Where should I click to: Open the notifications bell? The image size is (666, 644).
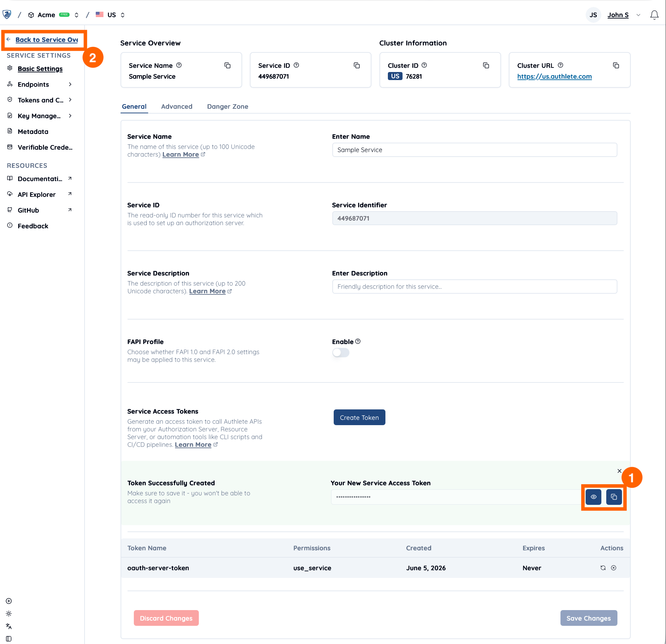click(654, 15)
